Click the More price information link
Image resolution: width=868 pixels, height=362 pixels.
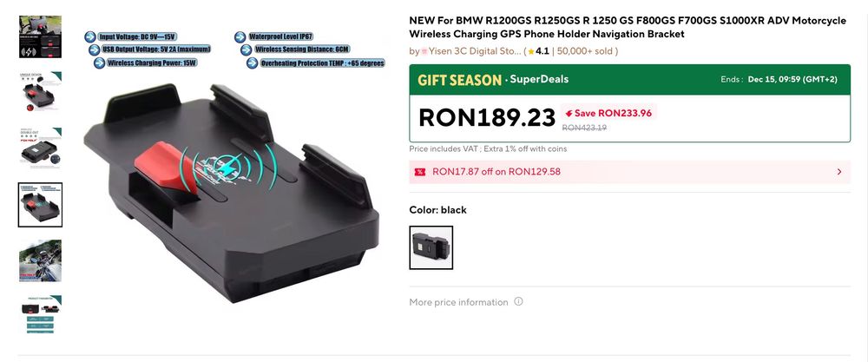(x=458, y=302)
